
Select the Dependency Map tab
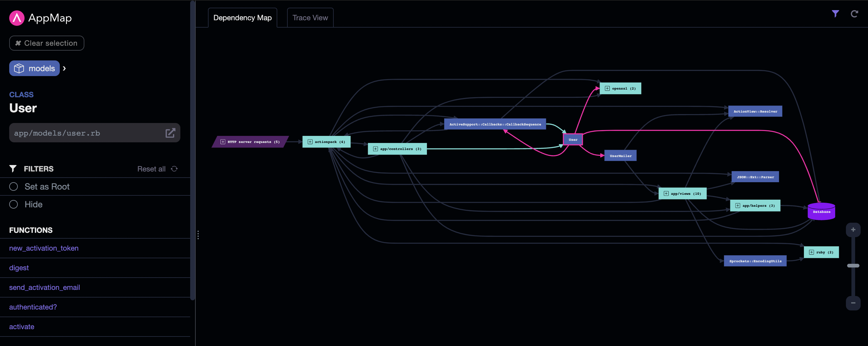point(242,18)
